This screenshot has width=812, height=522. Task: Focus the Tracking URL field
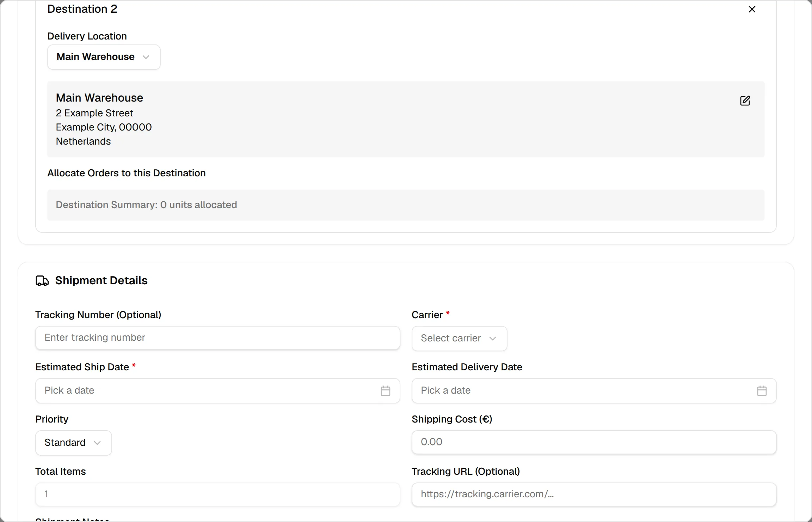pyautogui.click(x=594, y=494)
